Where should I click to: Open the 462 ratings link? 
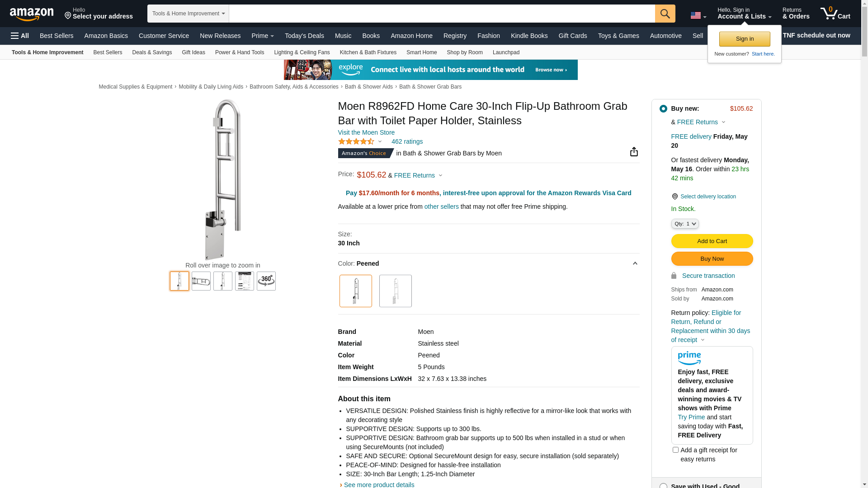point(407,141)
